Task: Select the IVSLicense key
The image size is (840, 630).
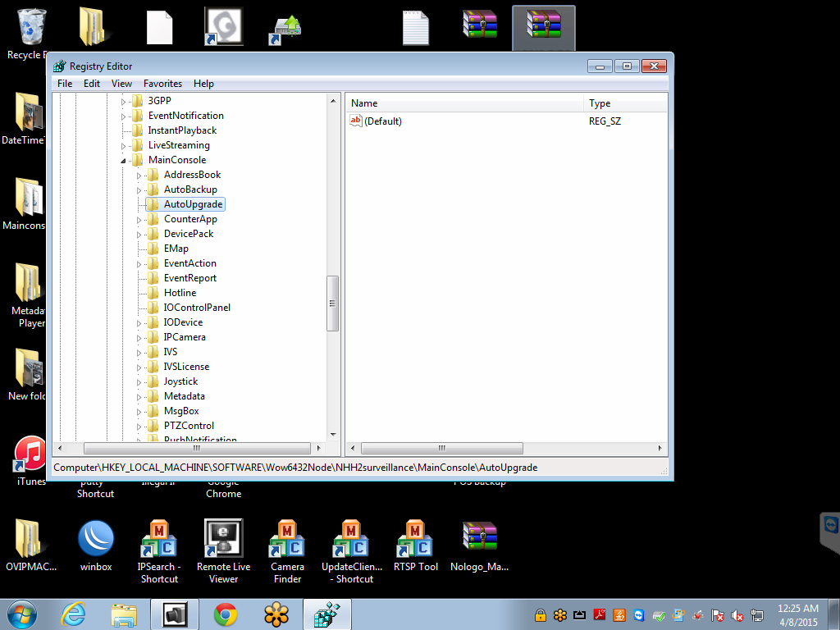Action: (186, 367)
